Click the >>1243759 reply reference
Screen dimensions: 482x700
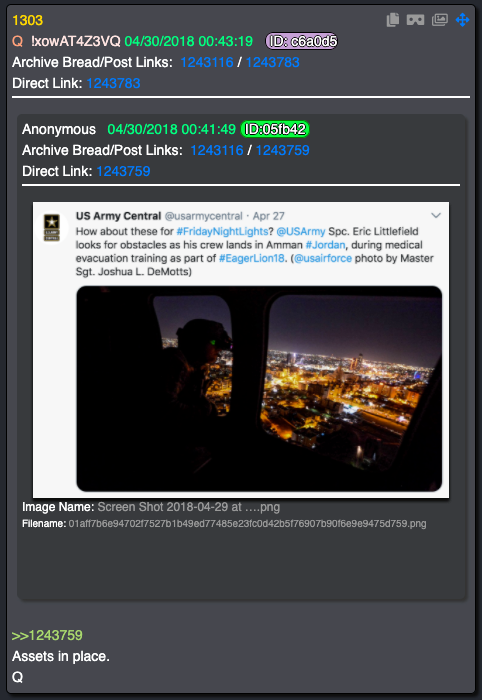[x=47, y=635]
